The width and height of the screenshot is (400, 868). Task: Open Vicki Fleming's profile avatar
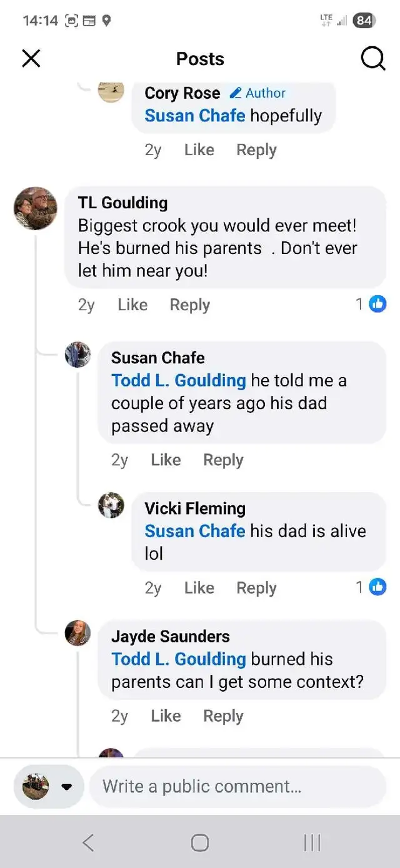click(111, 505)
